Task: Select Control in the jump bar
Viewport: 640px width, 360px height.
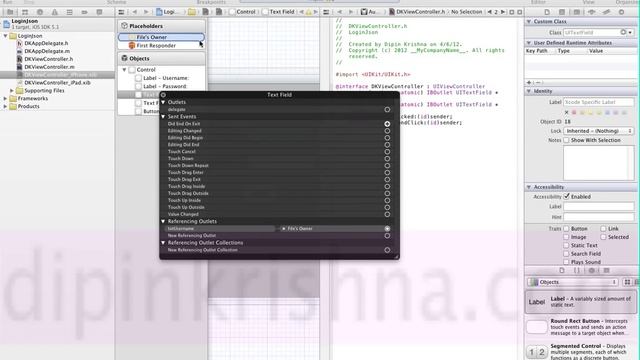Action: click(242, 12)
